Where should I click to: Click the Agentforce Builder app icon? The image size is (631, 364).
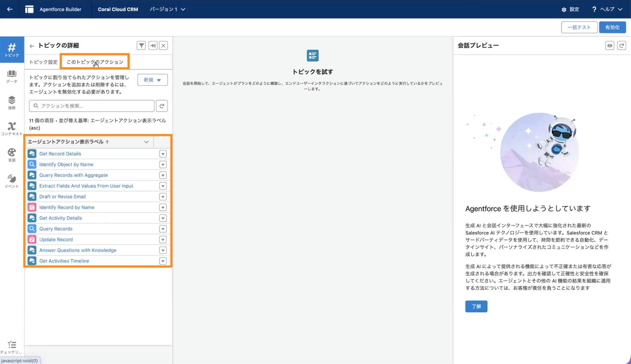click(29, 9)
